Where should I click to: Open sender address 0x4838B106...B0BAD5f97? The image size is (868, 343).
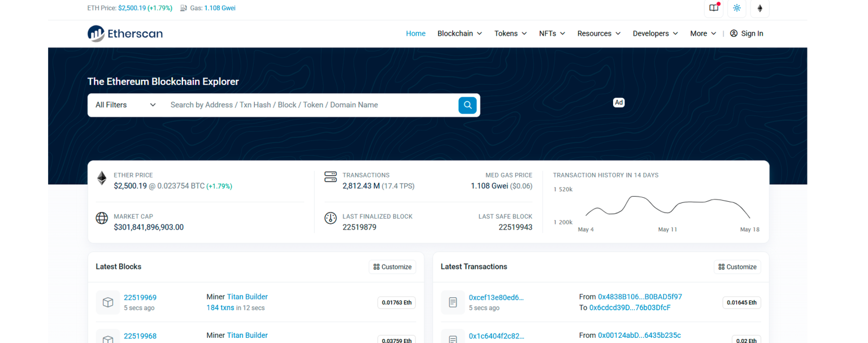click(x=640, y=297)
